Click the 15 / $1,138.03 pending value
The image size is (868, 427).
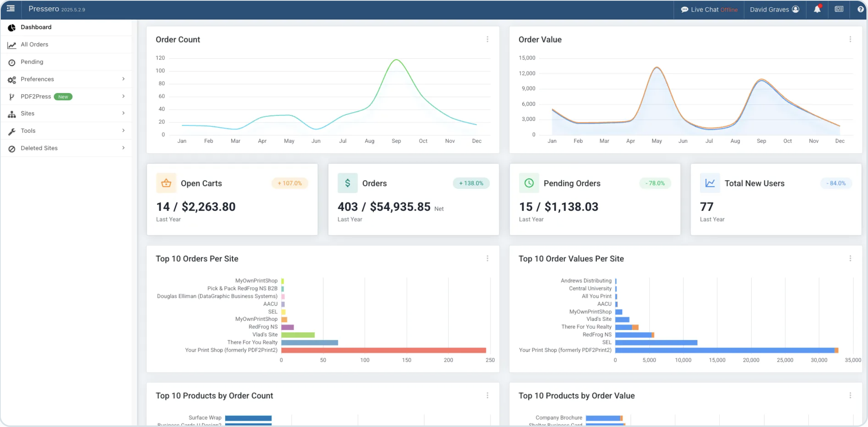pyautogui.click(x=559, y=207)
